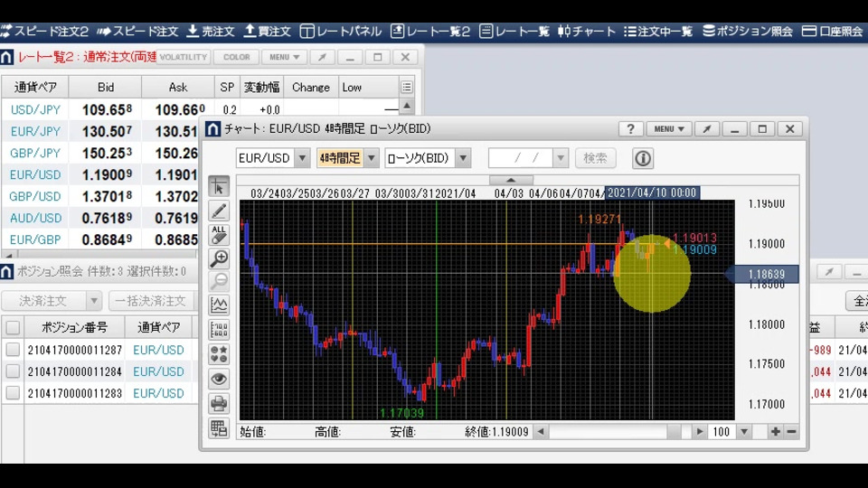Shrink chart with the minus button at bottom
This screenshot has height=488, width=868.
click(792, 432)
